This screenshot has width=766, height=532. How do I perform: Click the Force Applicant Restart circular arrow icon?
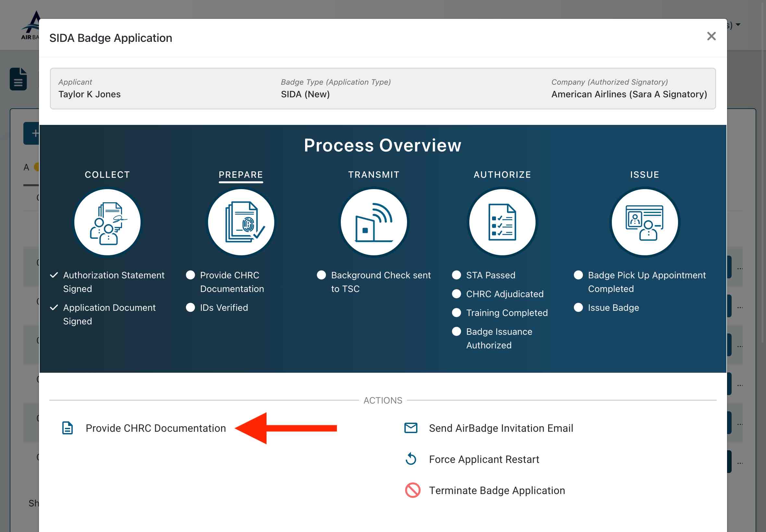(x=411, y=459)
